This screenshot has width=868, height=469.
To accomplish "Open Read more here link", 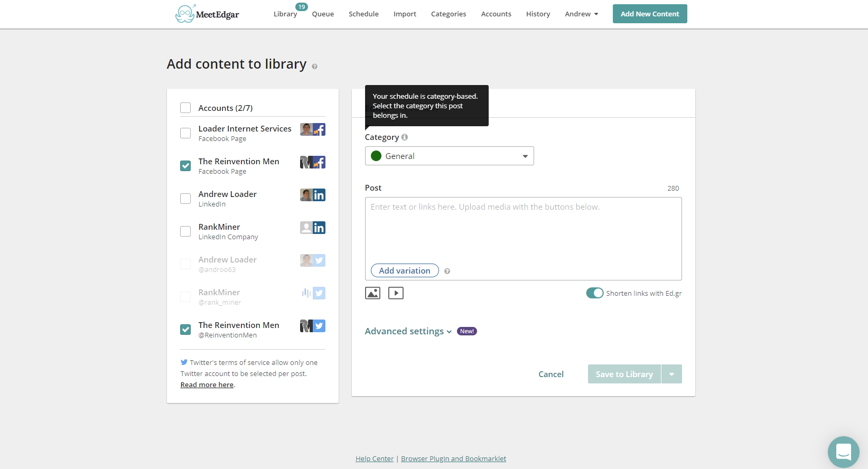I will [x=207, y=385].
